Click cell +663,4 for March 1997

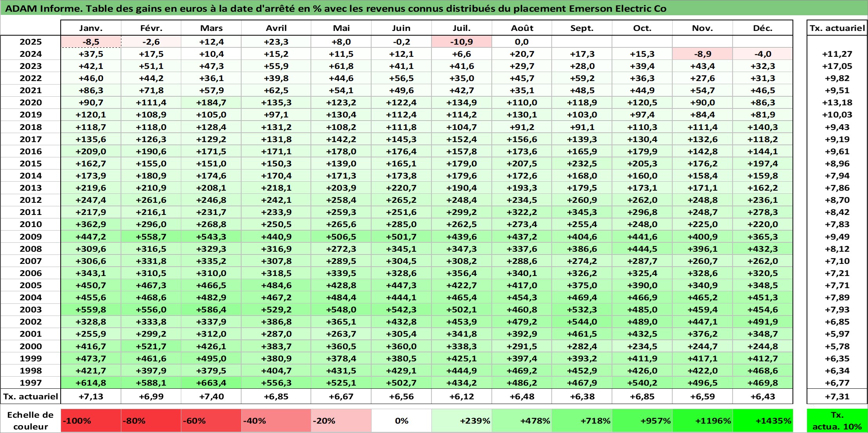pos(211,382)
